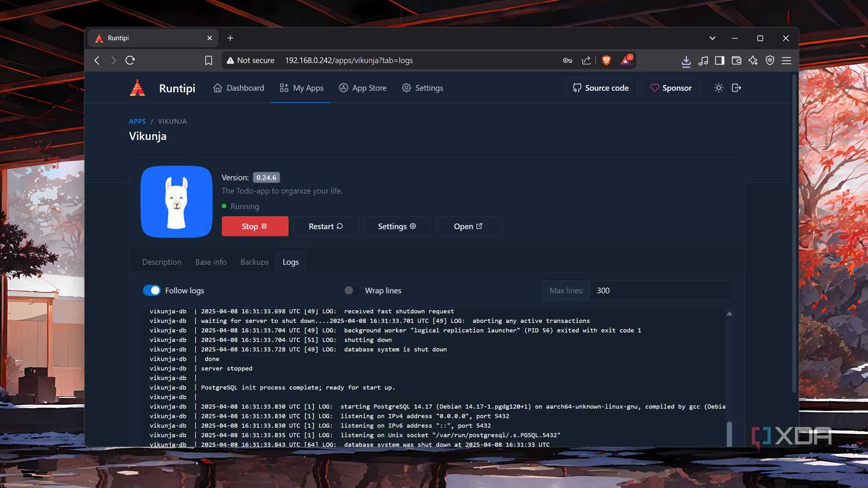Open Vikunja app Settings button
This screenshot has width=868, height=488.
tap(397, 226)
